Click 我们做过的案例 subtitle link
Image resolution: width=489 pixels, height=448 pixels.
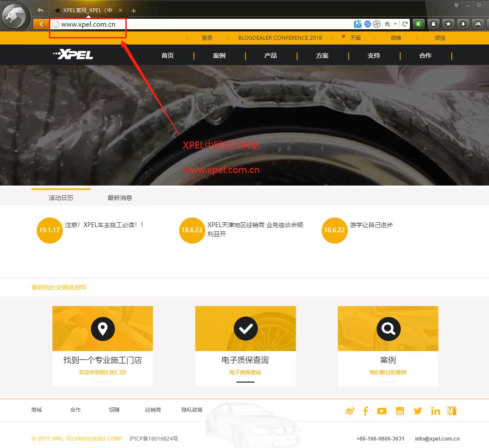[388, 372]
